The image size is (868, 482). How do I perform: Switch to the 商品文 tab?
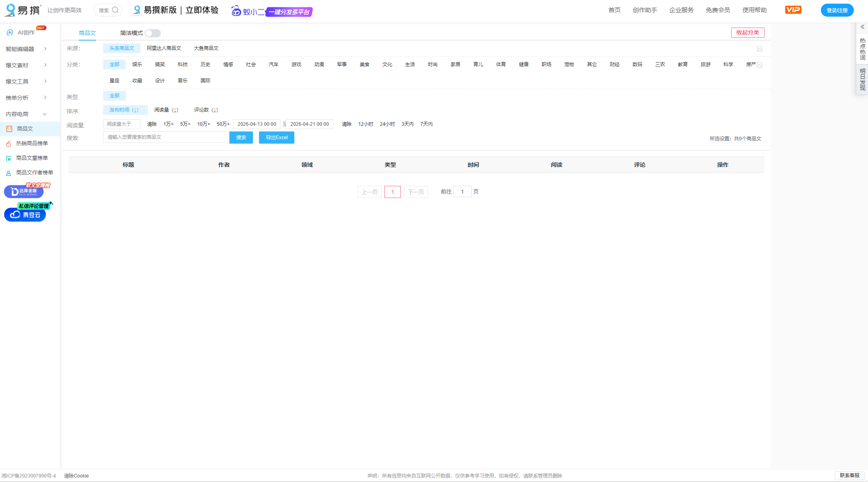pyautogui.click(x=87, y=33)
